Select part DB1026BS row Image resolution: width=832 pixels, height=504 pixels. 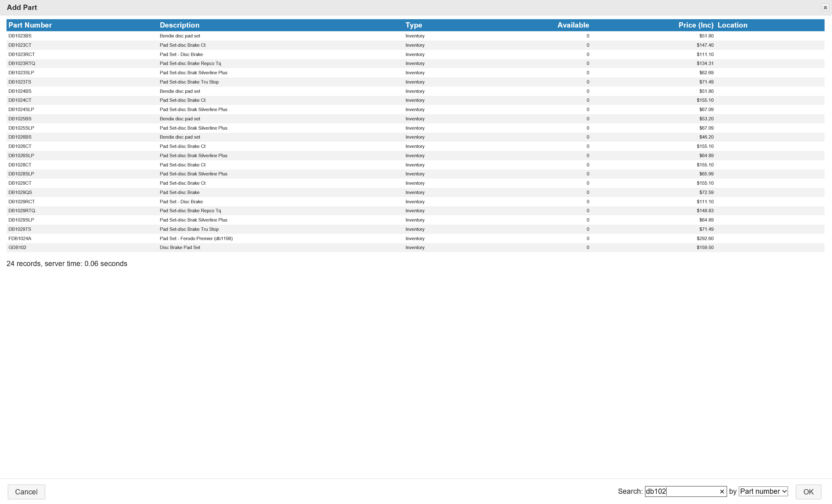tap(415, 137)
